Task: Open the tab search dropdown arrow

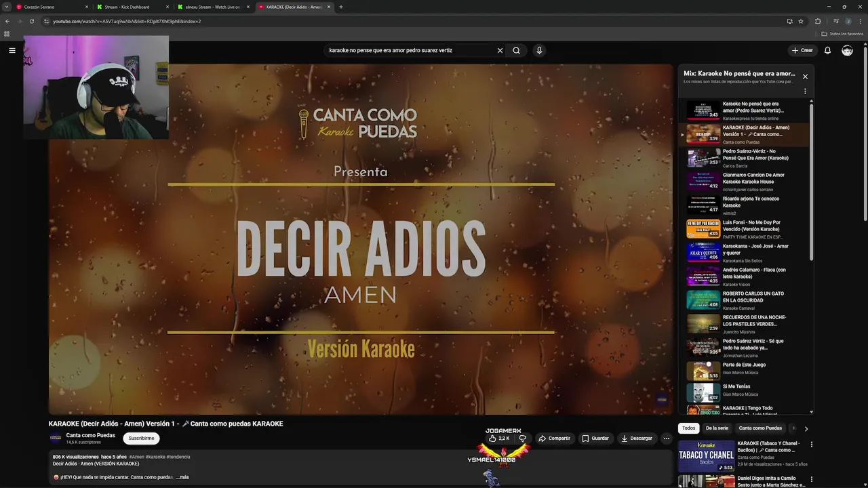Action: point(6,7)
